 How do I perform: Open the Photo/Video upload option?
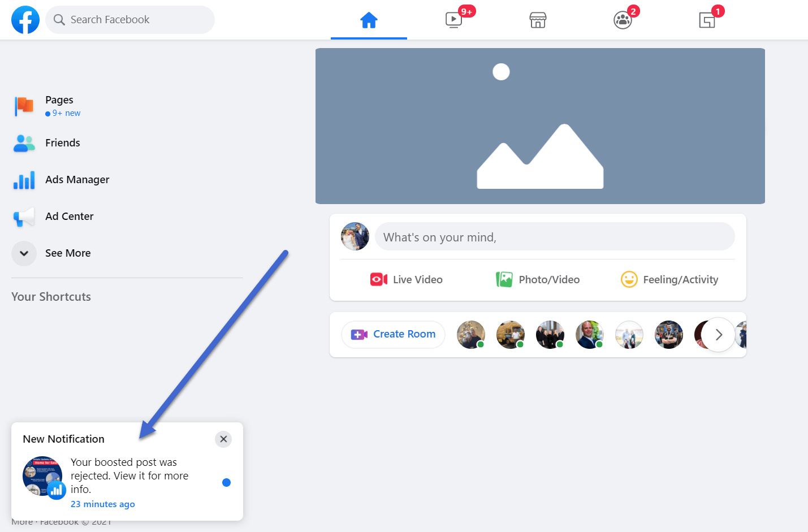[537, 279]
